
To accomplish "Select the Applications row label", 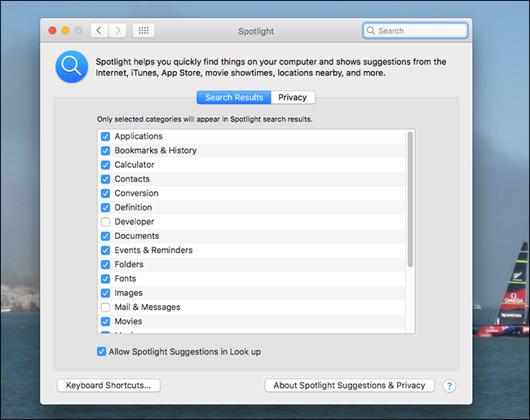I will point(139,136).
